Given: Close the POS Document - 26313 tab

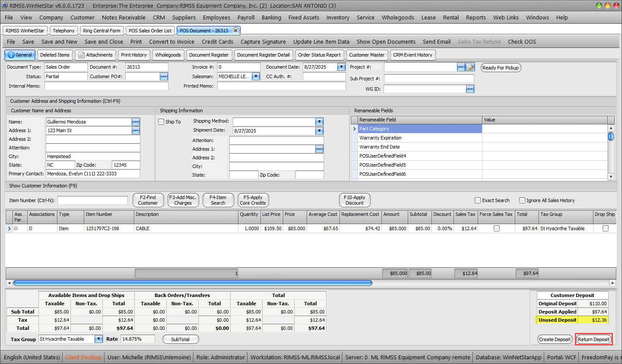Looking at the screenshot, I should tap(235, 31).
